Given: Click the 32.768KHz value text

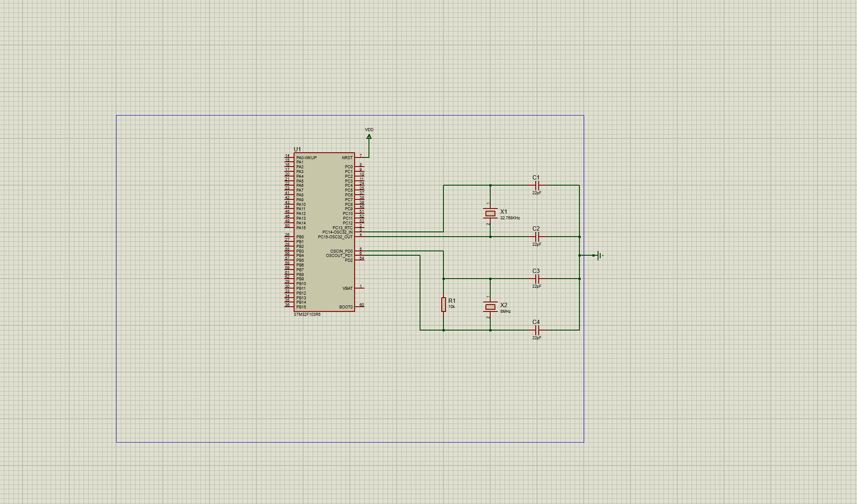Looking at the screenshot, I should [x=510, y=218].
